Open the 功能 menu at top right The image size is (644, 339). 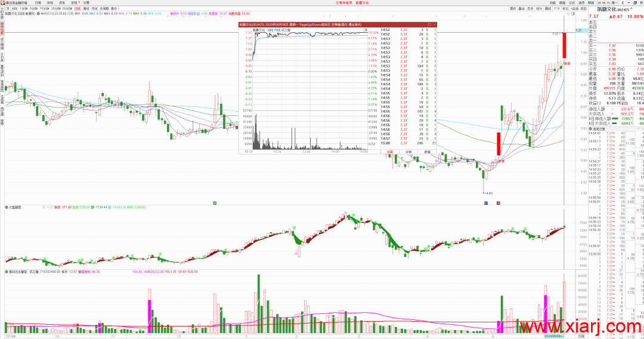pyautogui.click(x=552, y=2)
